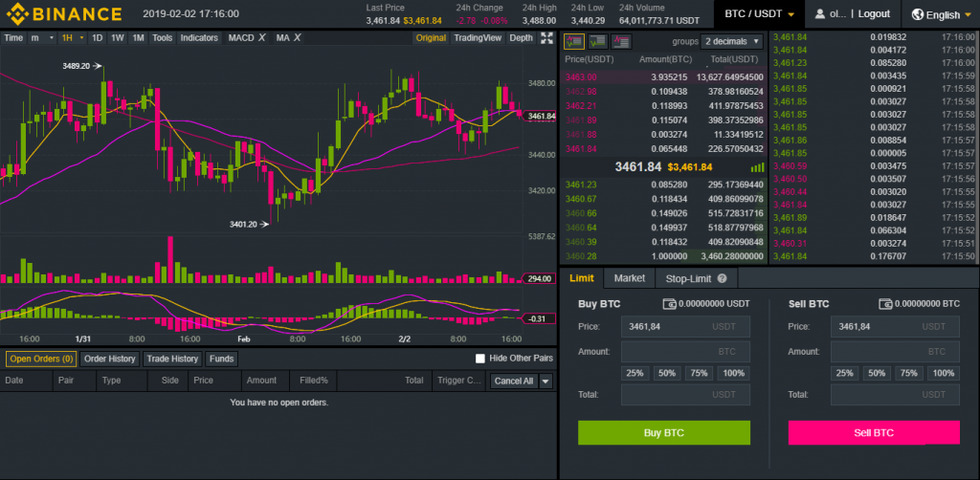Set sell amount to 100%
The height and width of the screenshot is (480, 980).
[x=944, y=373]
